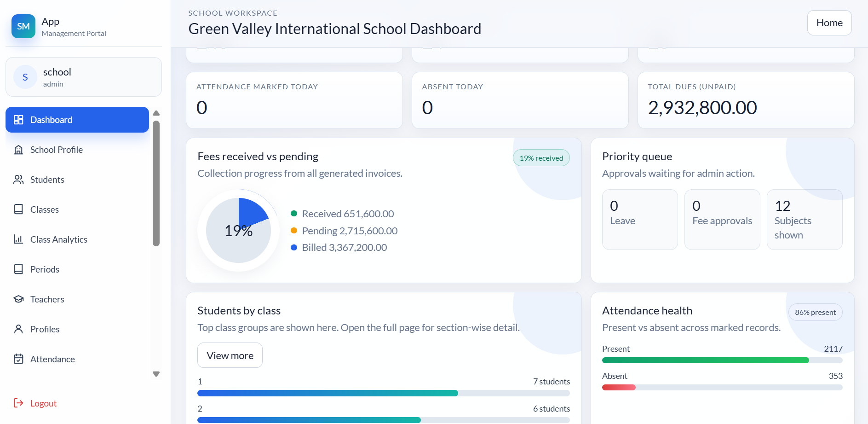Image resolution: width=868 pixels, height=424 pixels.
Task: Open the Dashboard menu item
Action: [x=77, y=120]
